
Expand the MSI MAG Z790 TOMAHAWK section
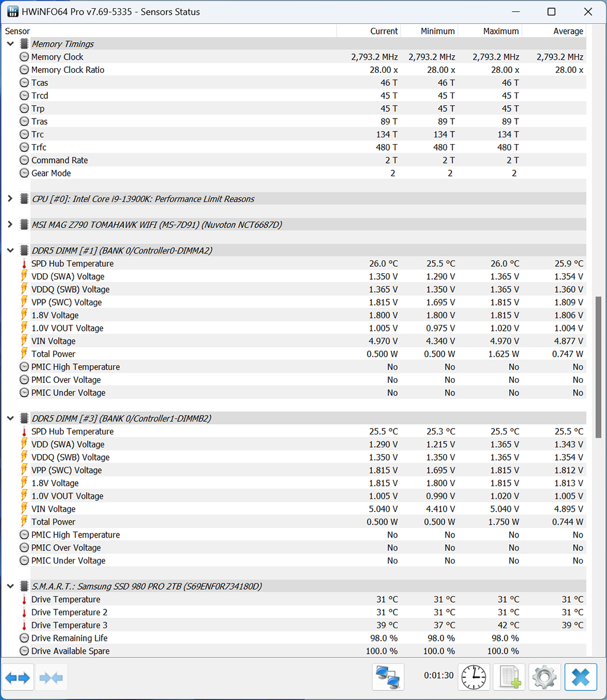coord(10,225)
